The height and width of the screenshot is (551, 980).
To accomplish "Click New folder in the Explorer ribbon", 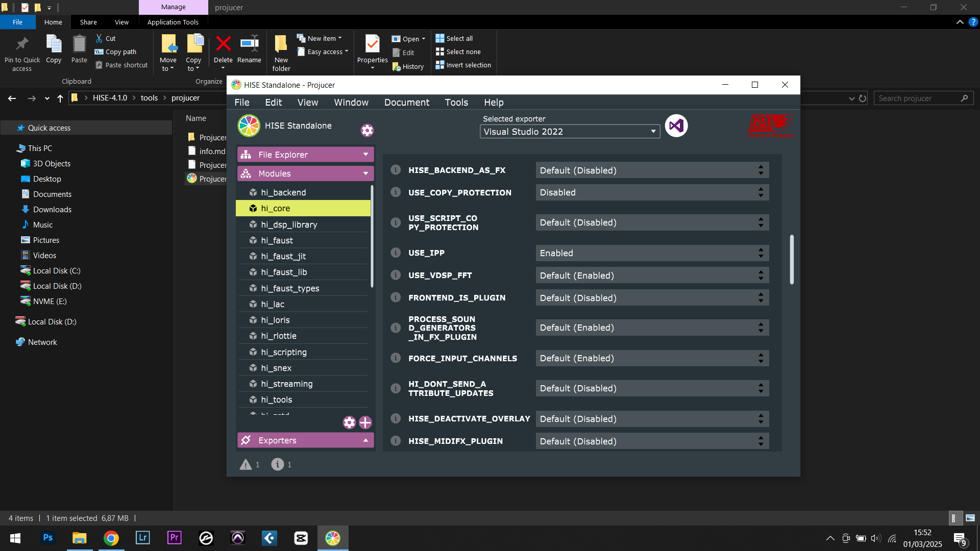I will coord(281,53).
